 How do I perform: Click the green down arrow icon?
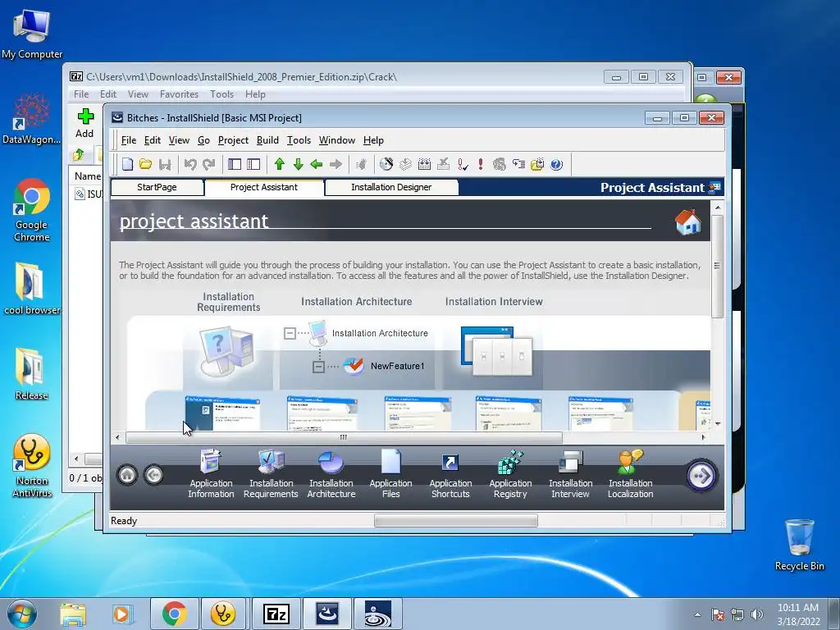[299, 164]
